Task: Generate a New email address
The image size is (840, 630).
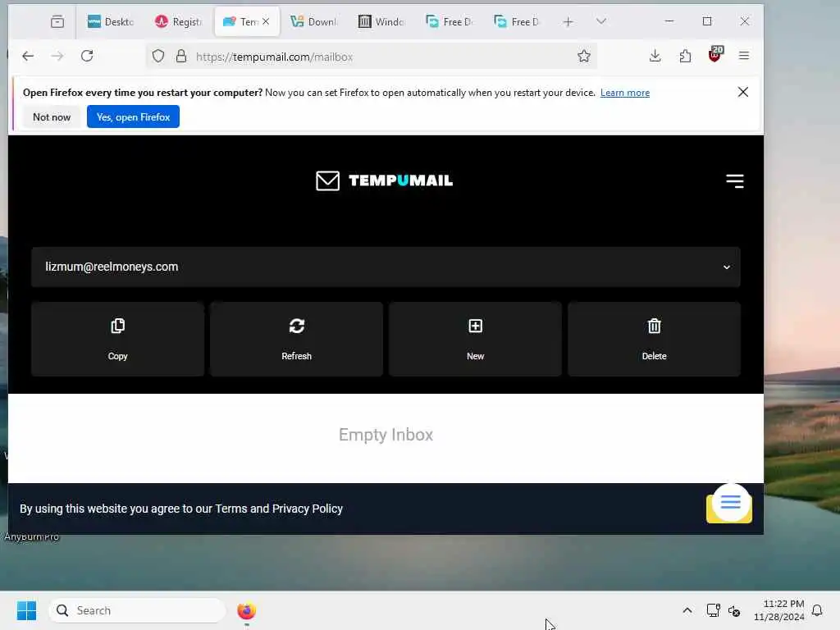Action: pos(475,339)
